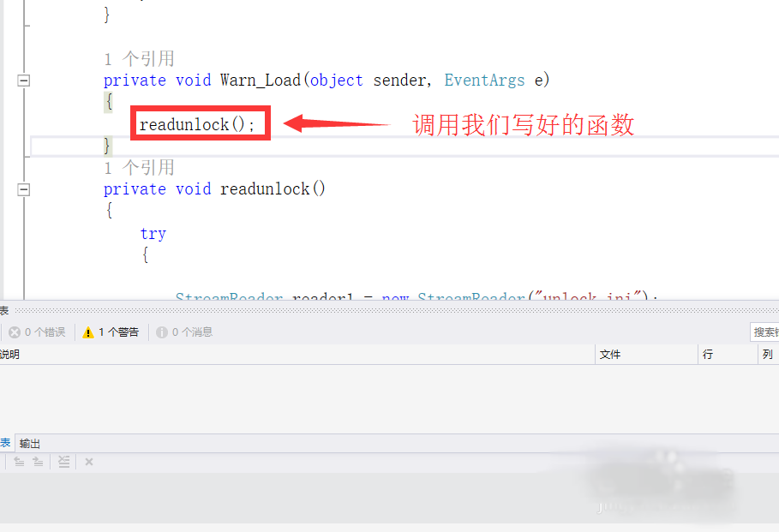Toggle the 0 个消息 messages filter

pos(184,332)
